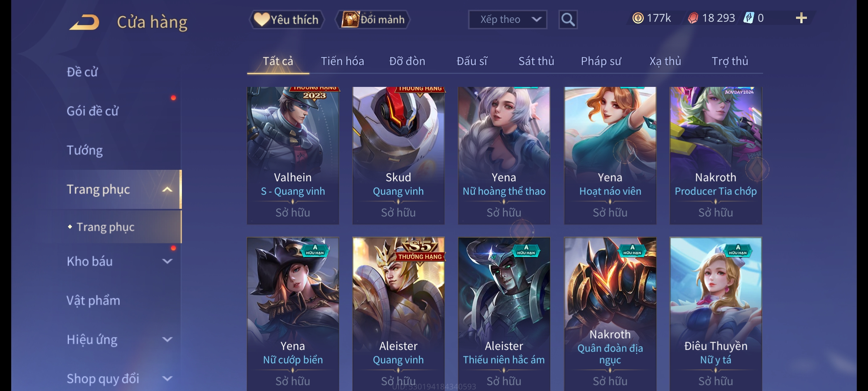Image resolution: width=868 pixels, height=391 pixels.
Task: Open Điêu Thuyền Nữ y tá skin card
Action: click(716, 314)
